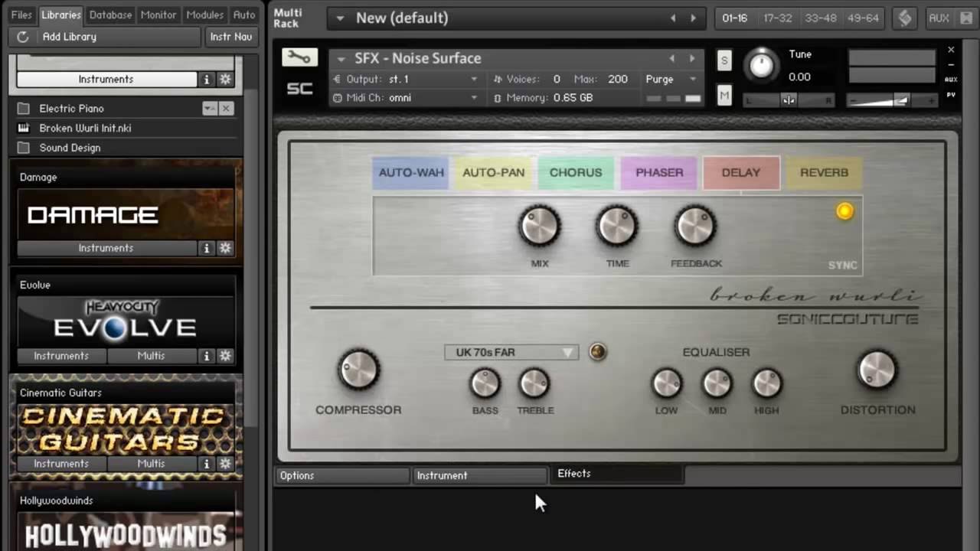Open Damage library gear options
980x551 pixels.
pyautogui.click(x=225, y=248)
